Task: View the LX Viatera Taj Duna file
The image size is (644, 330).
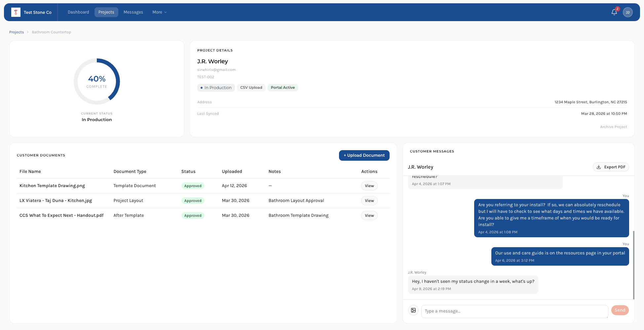Action: pos(369,201)
